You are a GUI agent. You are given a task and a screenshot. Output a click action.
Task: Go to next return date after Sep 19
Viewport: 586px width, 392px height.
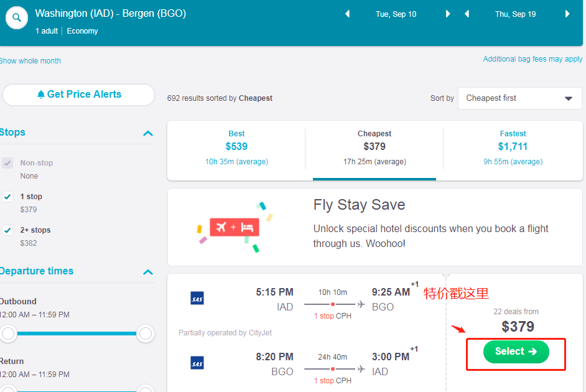[567, 14]
